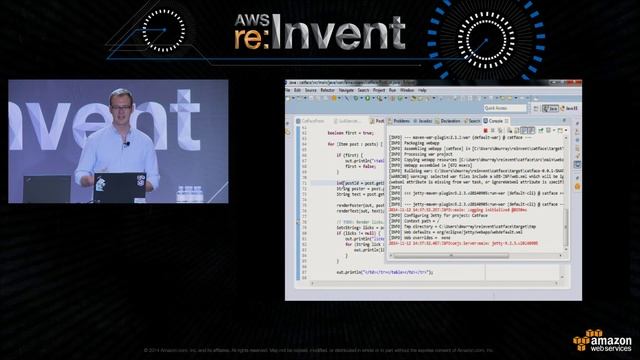The width and height of the screenshot is (640, 360).
Task: Open the Project menu
Action: [379, 90]
